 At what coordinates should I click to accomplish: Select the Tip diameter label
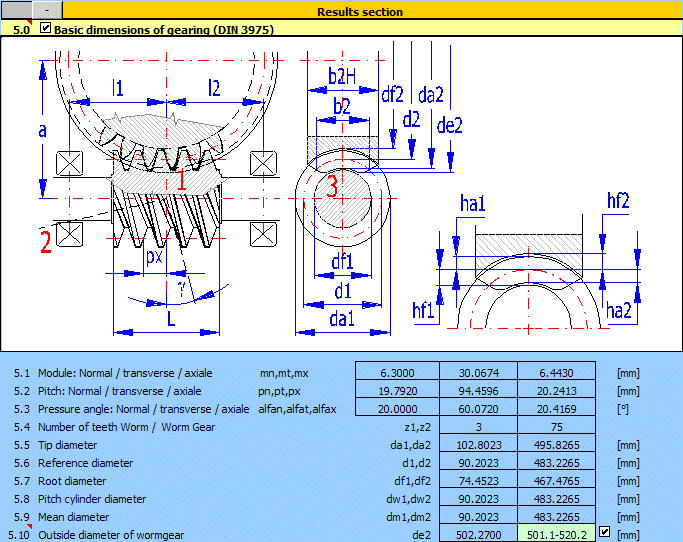point(67,445)
